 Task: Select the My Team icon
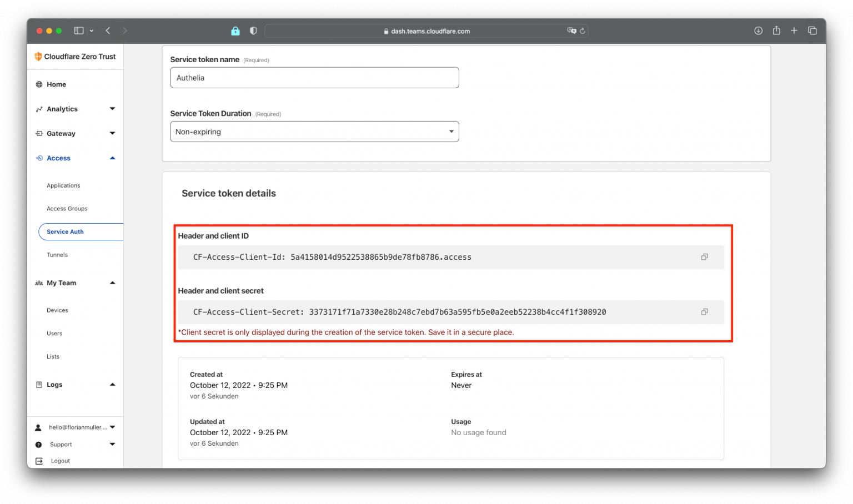point(39,283)
